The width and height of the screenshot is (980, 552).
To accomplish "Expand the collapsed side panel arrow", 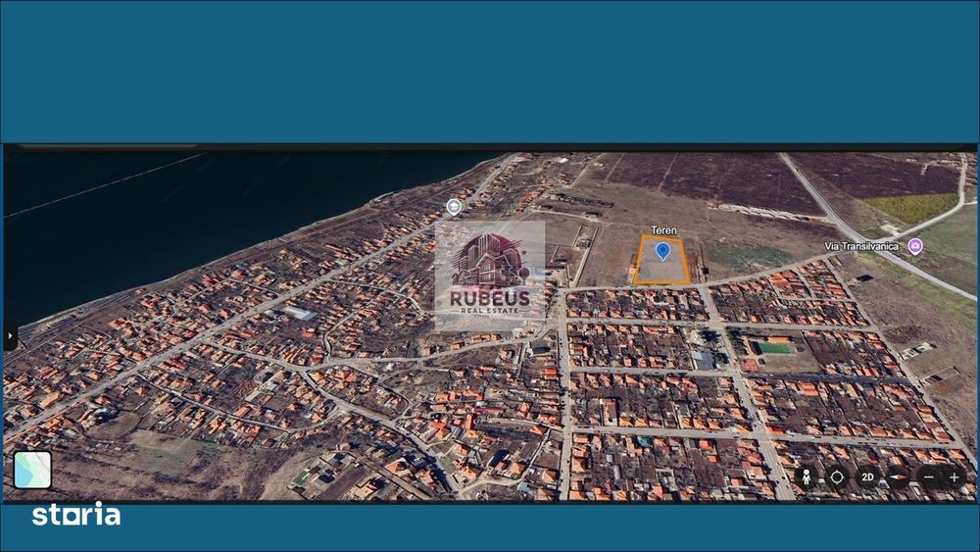I will coord(10,335).
